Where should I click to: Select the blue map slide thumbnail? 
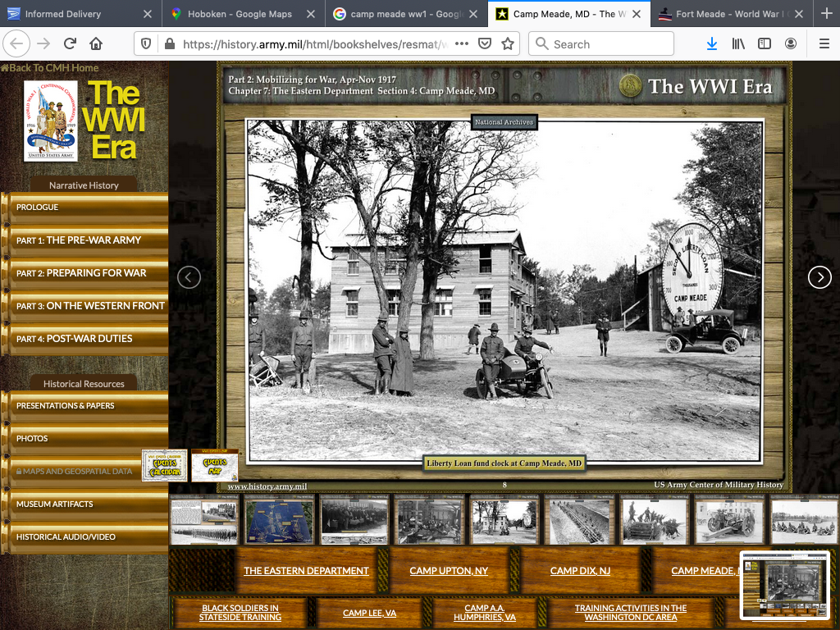coord(279,520)
